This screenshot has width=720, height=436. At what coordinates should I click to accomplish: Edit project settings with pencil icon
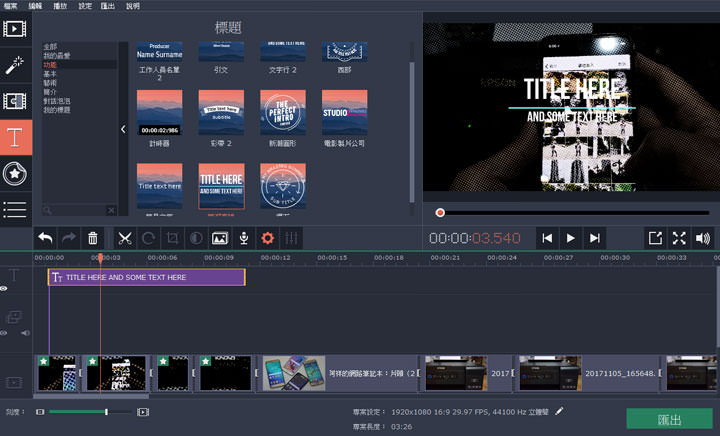[559, 411]
